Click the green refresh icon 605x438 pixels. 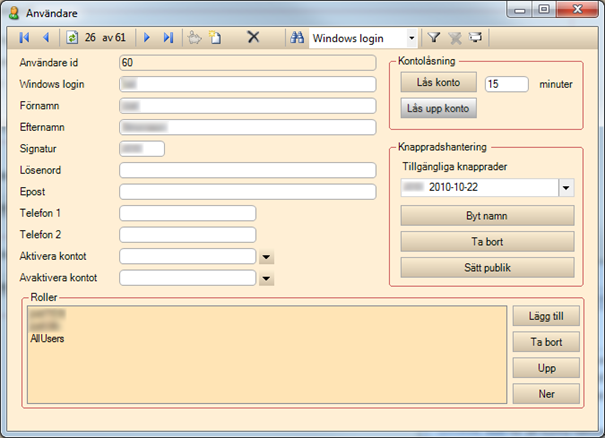[72, 38]
